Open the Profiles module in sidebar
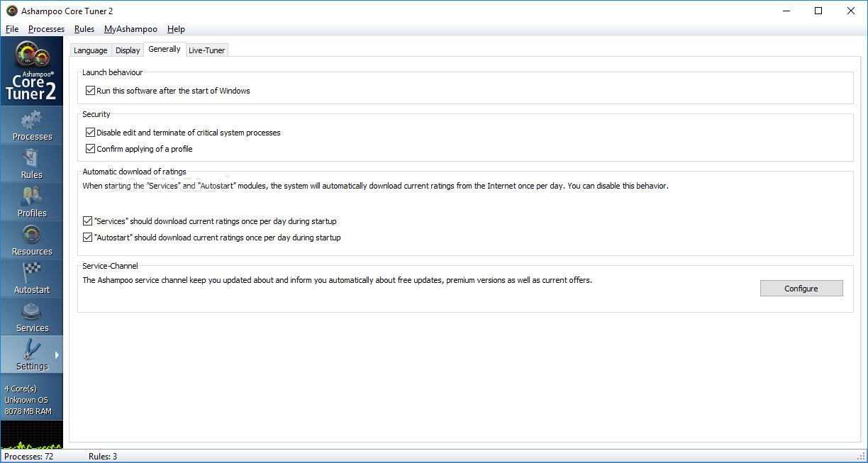This screenshot has height=463, width=868. pos(32,202)
